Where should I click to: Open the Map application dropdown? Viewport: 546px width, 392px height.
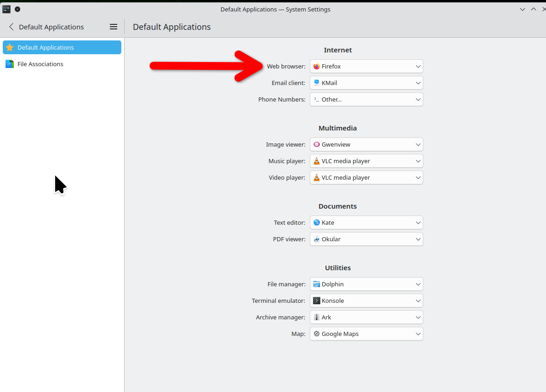coord(366,334)
